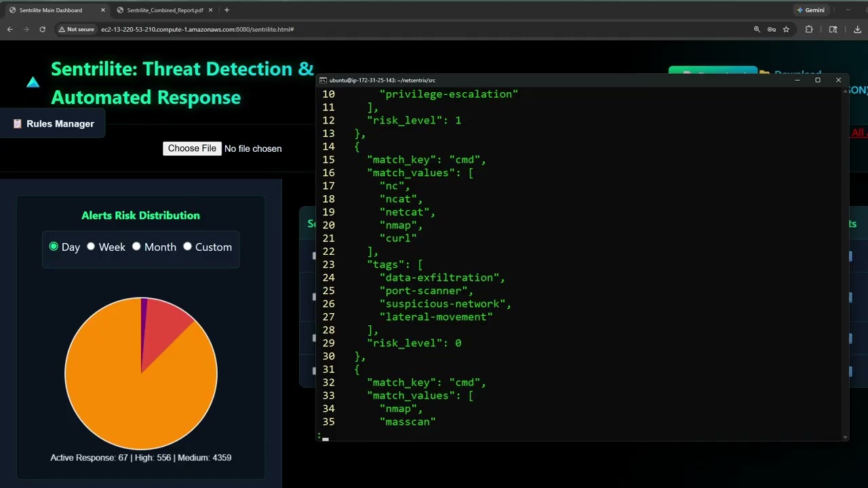Close the Sentrilite_Combined_Report.pdf tab

[x=211, y=10]
